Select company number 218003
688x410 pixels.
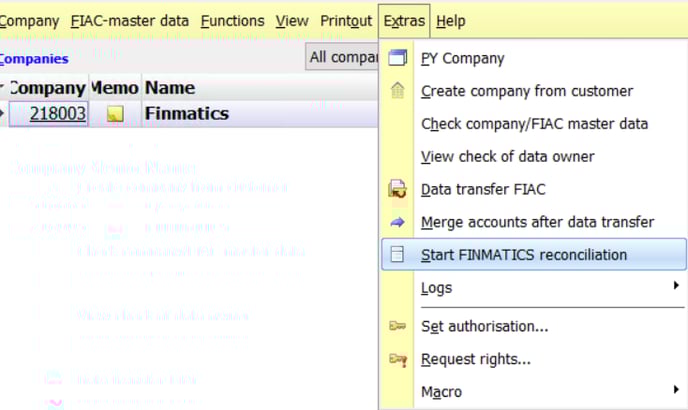click(49, 114)
